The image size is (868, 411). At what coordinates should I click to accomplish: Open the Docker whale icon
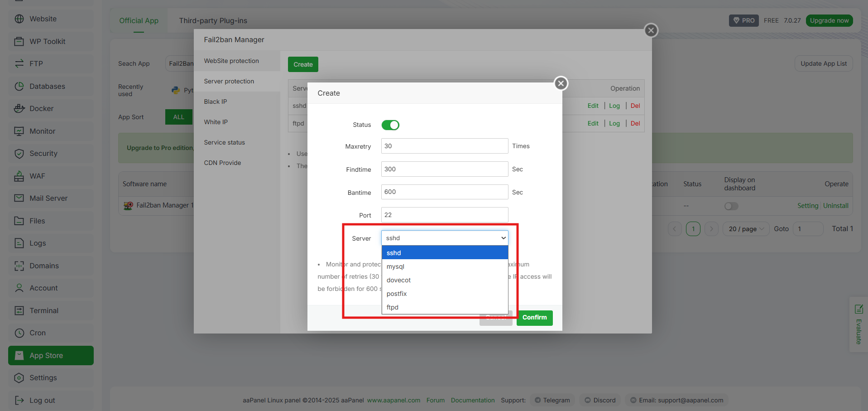click(19, 109)
